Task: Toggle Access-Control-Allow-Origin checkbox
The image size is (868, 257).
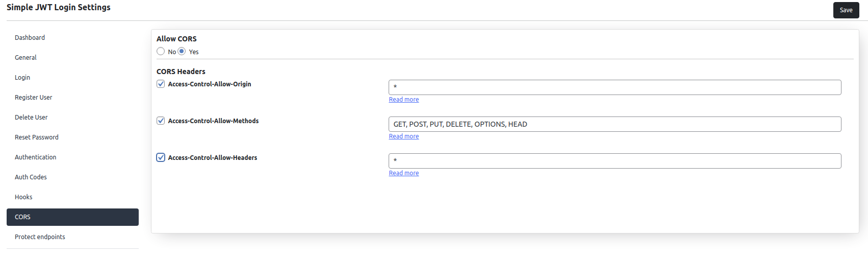Action: pos(161,84)
